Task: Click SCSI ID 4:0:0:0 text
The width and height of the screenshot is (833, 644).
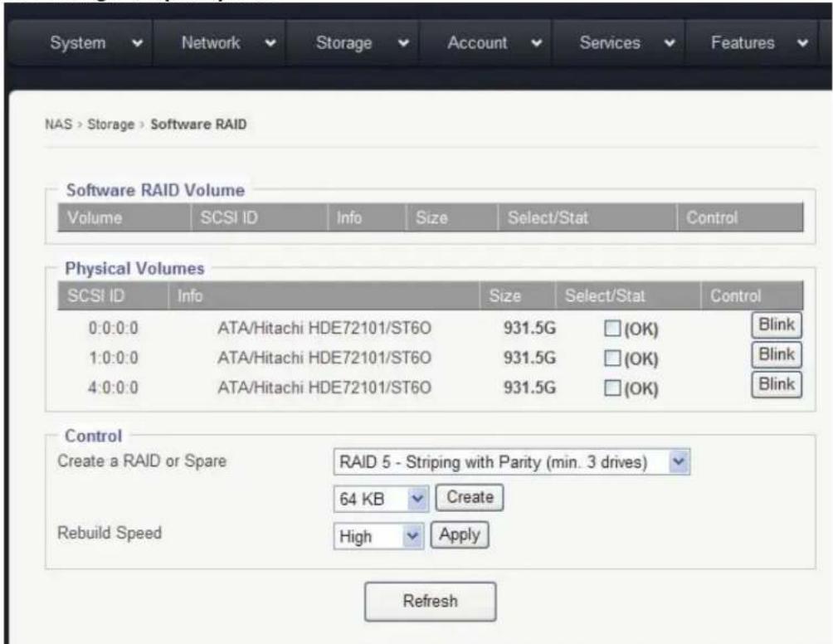Action: point(113,388)
